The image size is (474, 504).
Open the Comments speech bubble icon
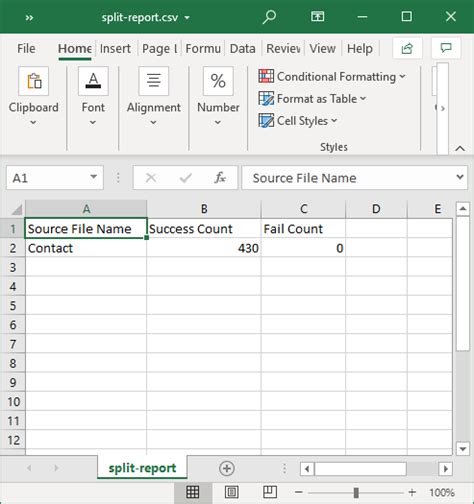pos(446,49)
